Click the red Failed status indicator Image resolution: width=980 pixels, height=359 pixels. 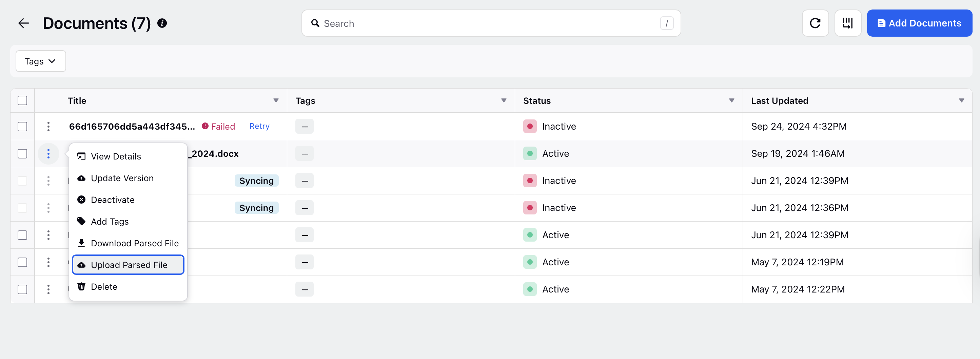click(218, 126)
